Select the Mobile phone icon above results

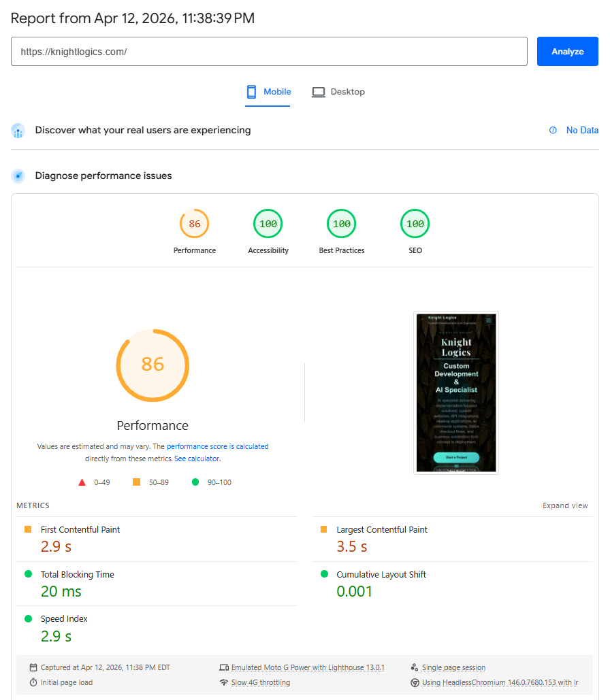point(251,91)
